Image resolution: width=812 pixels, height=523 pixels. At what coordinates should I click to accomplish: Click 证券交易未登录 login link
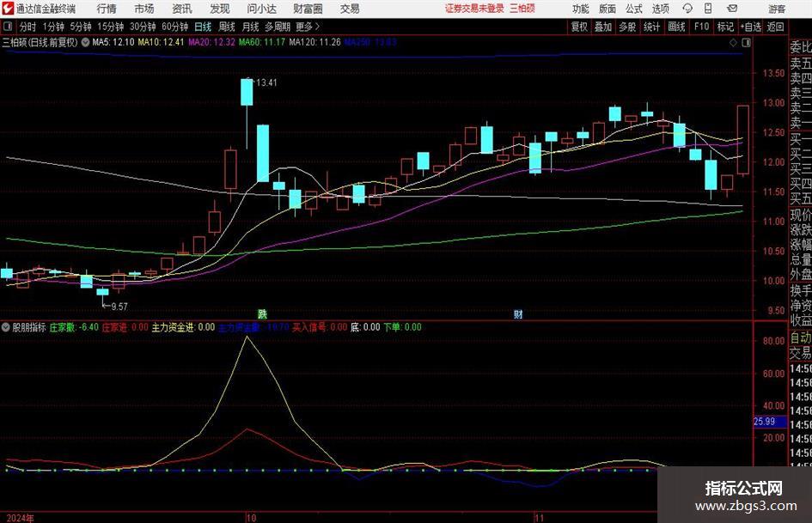(x=474, y=9)
